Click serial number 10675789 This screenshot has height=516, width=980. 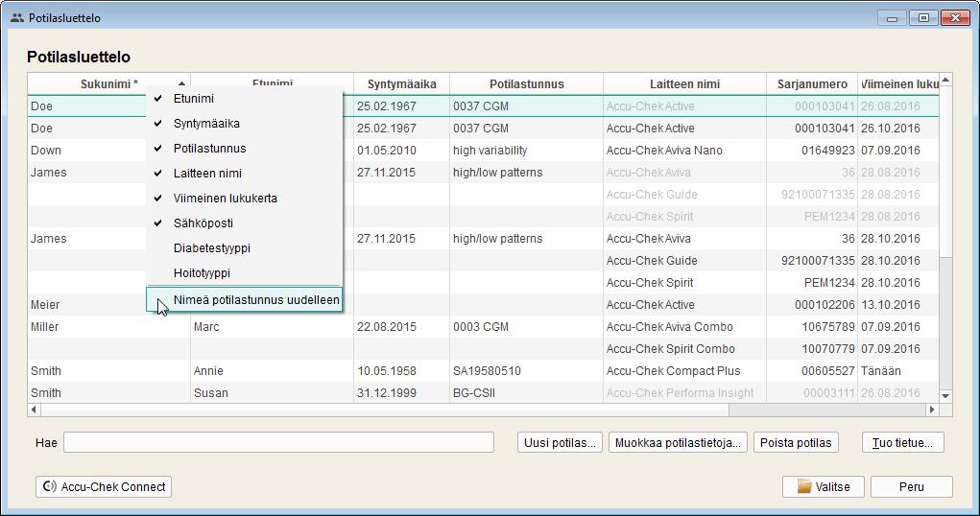coord(828,327)
